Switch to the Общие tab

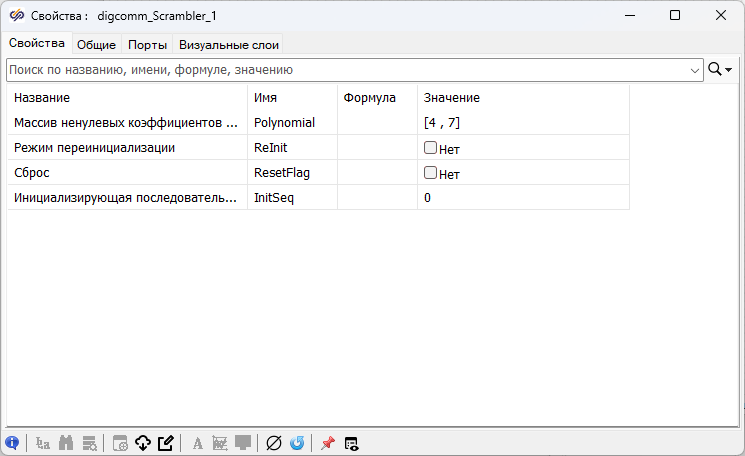(96, 44)
